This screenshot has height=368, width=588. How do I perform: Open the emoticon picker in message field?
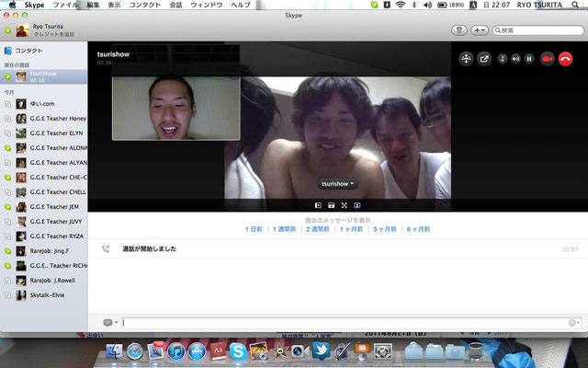(573, 323)
